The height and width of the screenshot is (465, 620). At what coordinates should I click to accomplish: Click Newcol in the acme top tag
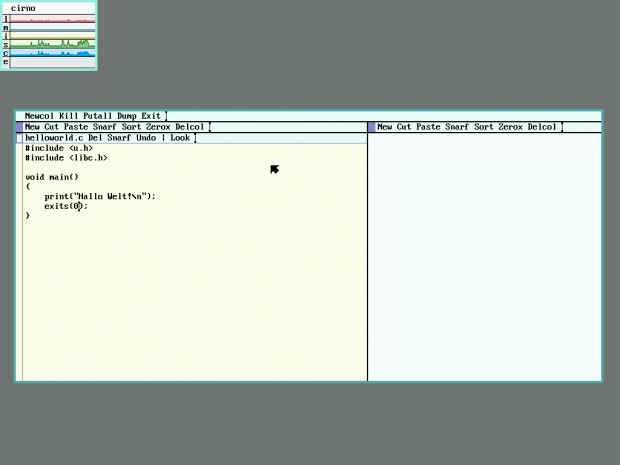point(39,116)
